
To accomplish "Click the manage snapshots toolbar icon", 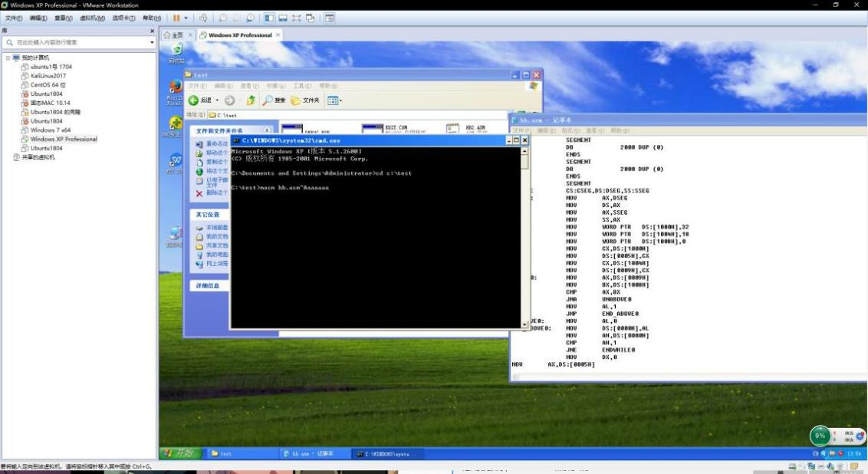I will pos(250,18).
